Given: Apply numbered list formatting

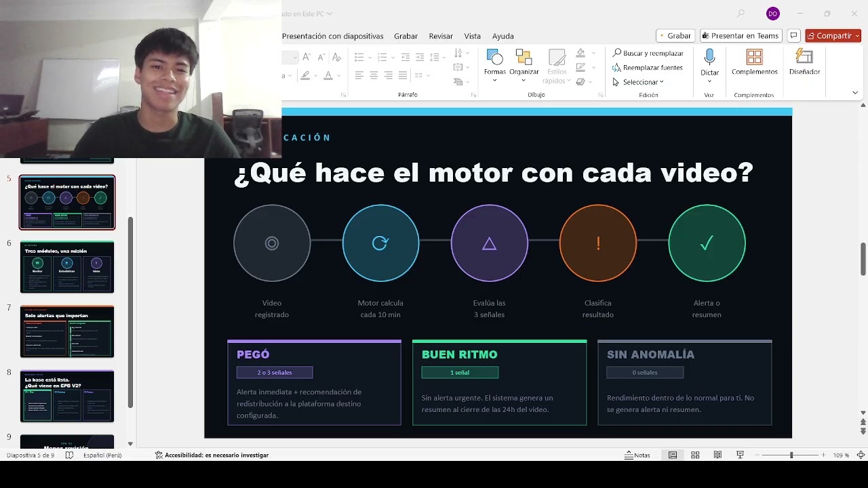Looking at the screenshot, I should [382, 58].
